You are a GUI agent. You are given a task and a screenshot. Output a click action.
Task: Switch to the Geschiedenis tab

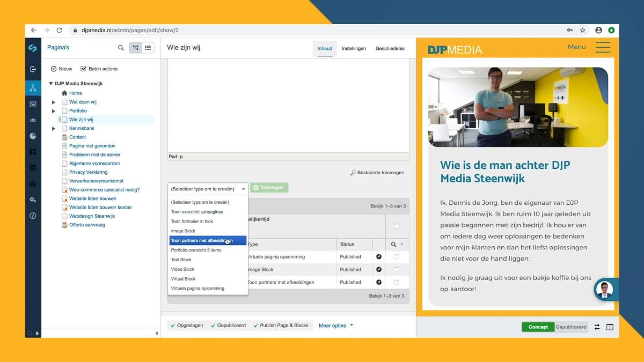tap(390, 48)
